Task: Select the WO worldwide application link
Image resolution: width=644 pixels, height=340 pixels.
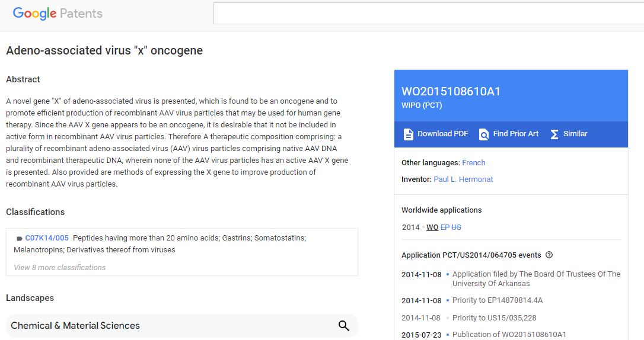Action: (x=432, y=227)
